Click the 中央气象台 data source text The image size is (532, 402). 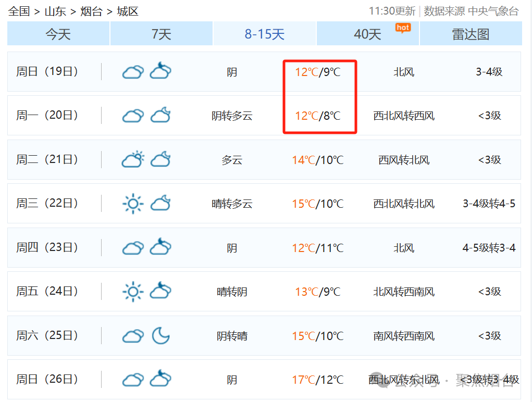pyautogui.click(x=493, y=11)
